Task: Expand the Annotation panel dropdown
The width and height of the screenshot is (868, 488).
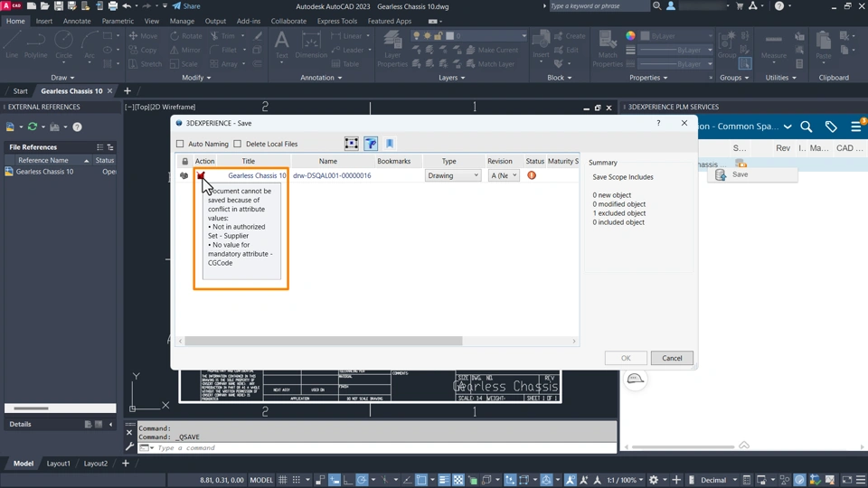Action: 321,78
